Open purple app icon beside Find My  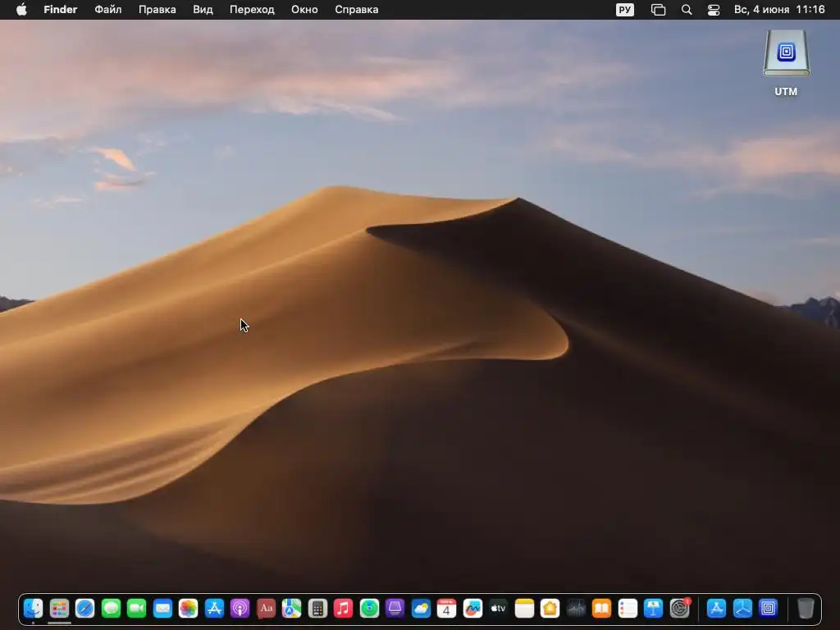(x=395, y=608)
